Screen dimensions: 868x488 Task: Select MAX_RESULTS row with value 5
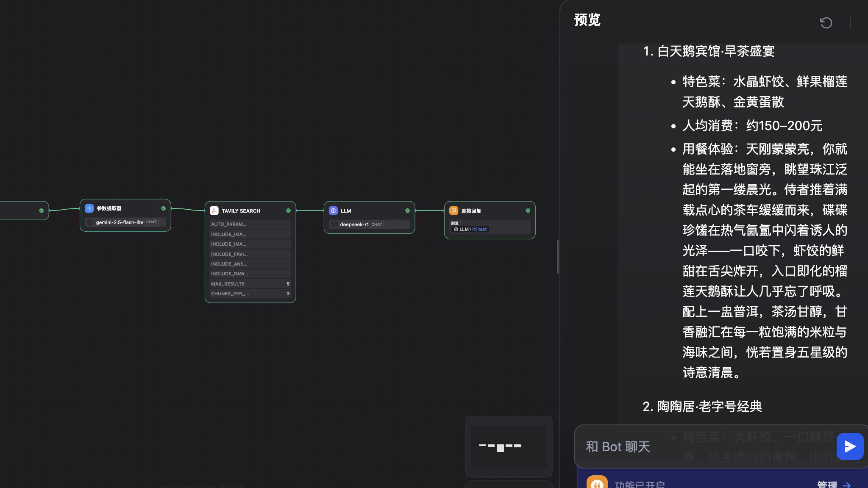tap(250, 284)
